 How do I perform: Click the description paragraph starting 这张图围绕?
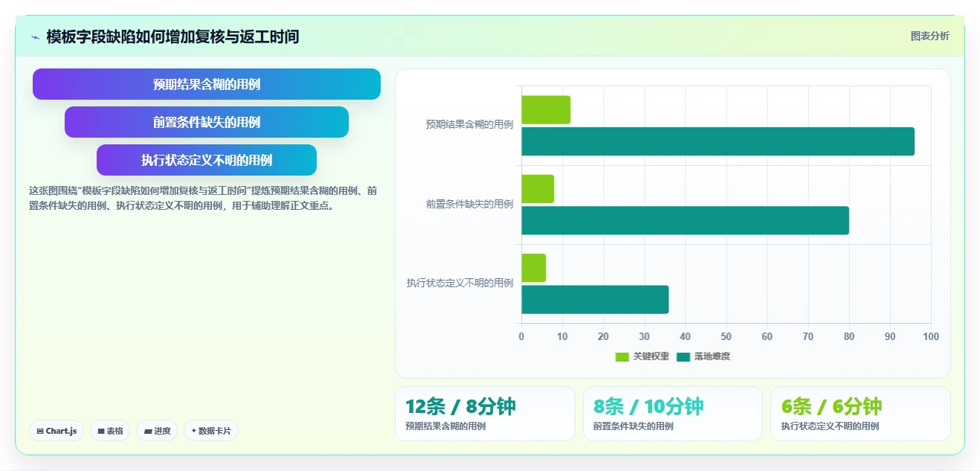[x=202, y=198]
